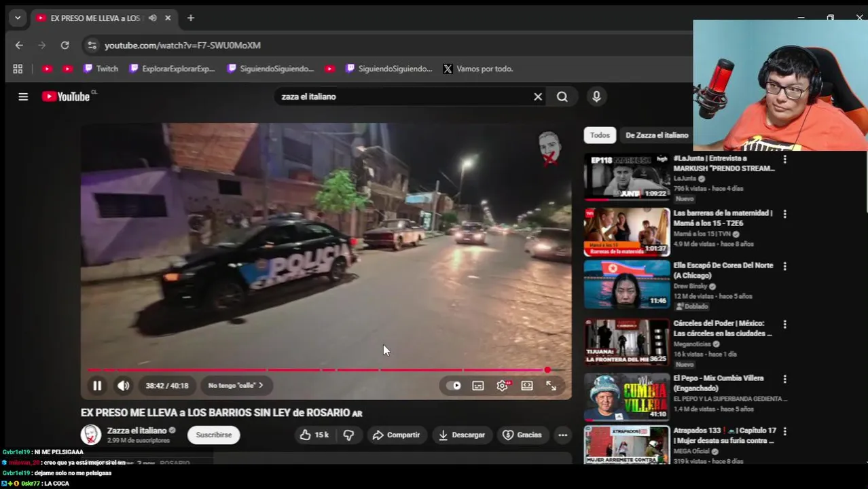The width and height of the screenshot is (868, 489).
Task: Open the first YouTube bookmark icon
Action: point(47,69)
